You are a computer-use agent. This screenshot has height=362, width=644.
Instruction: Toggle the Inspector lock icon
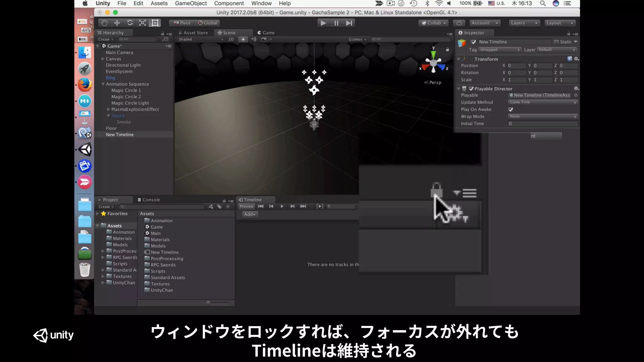[569, 34]
